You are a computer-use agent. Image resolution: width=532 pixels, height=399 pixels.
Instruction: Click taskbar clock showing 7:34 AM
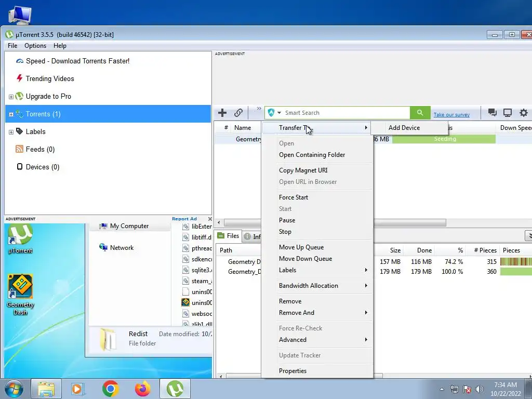point(506,389)
